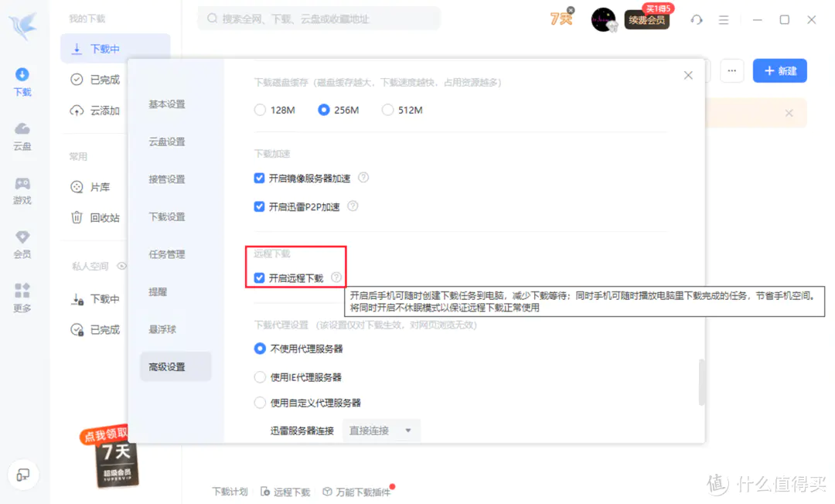Viewport: 835px width, 504px height.
Task: Open 片库 library
Action: [x=90, y=187]
